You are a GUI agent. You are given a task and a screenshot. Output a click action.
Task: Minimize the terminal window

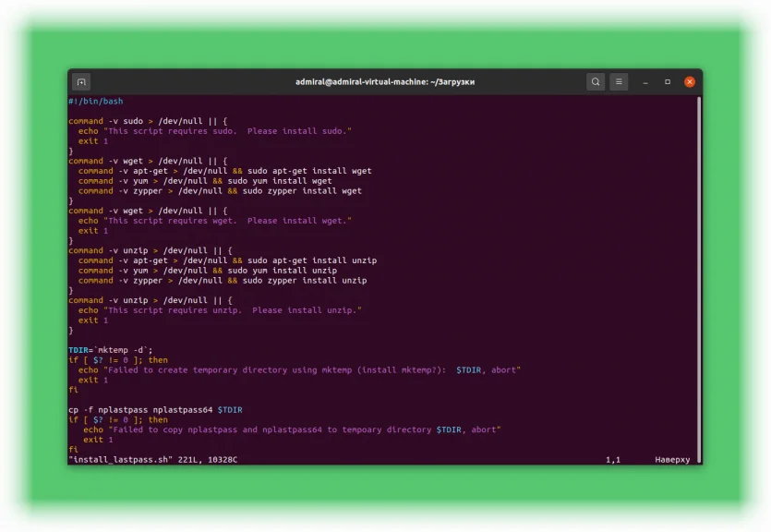645,82
